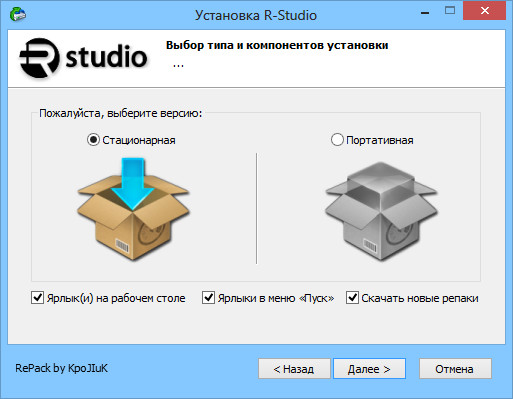Maximize the installer window
Screen dimensions: 513x399
pos(450,11)
